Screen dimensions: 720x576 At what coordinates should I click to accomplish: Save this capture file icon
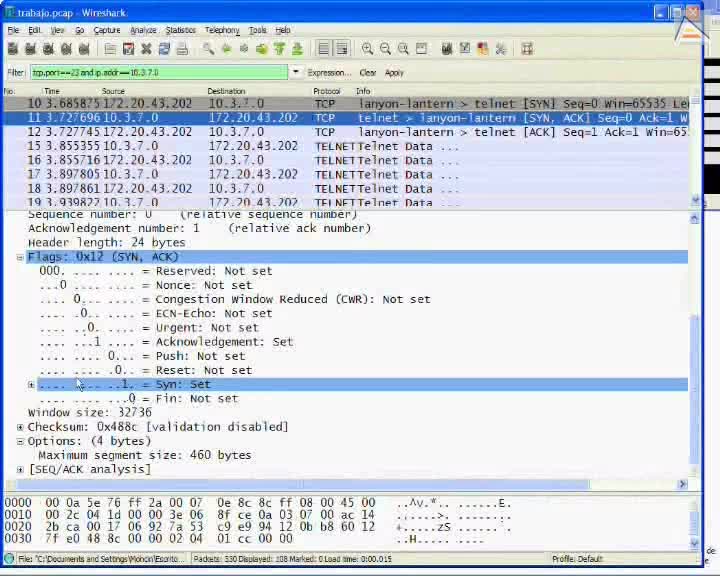(x=128, y=49)
